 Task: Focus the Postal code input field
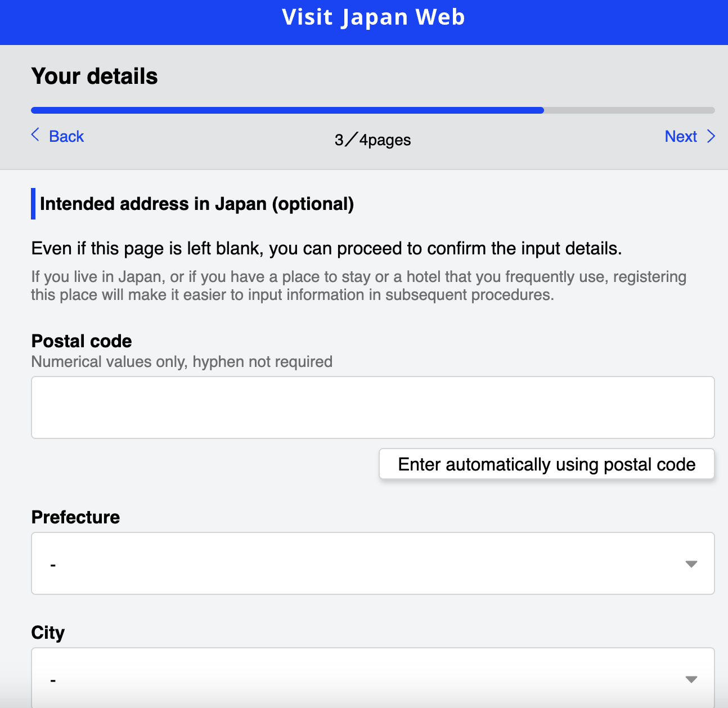[x=373, y=407]
